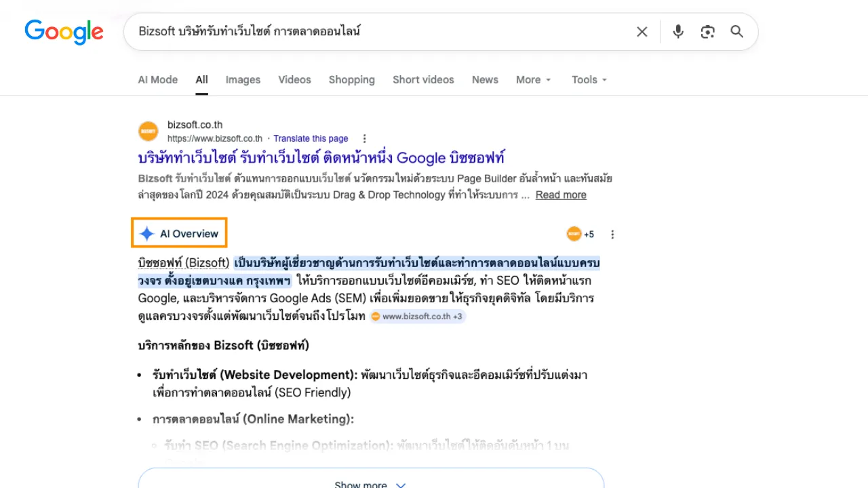The height and width of the screenshot is (488, 868).
Task: Open Google Lens image search icon
Action: pyautogui.click(x=707, y=32)
